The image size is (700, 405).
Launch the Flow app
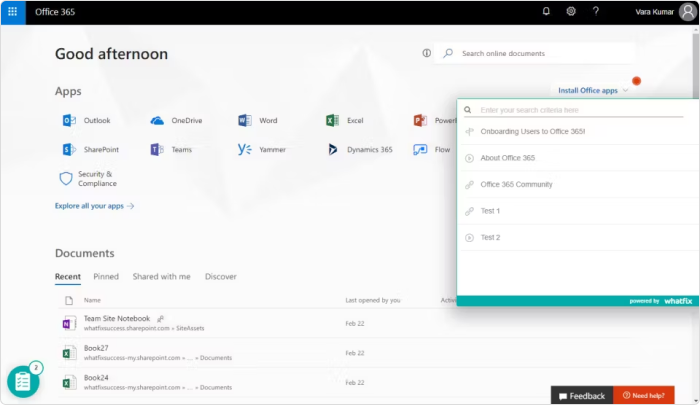coord(432,150)
